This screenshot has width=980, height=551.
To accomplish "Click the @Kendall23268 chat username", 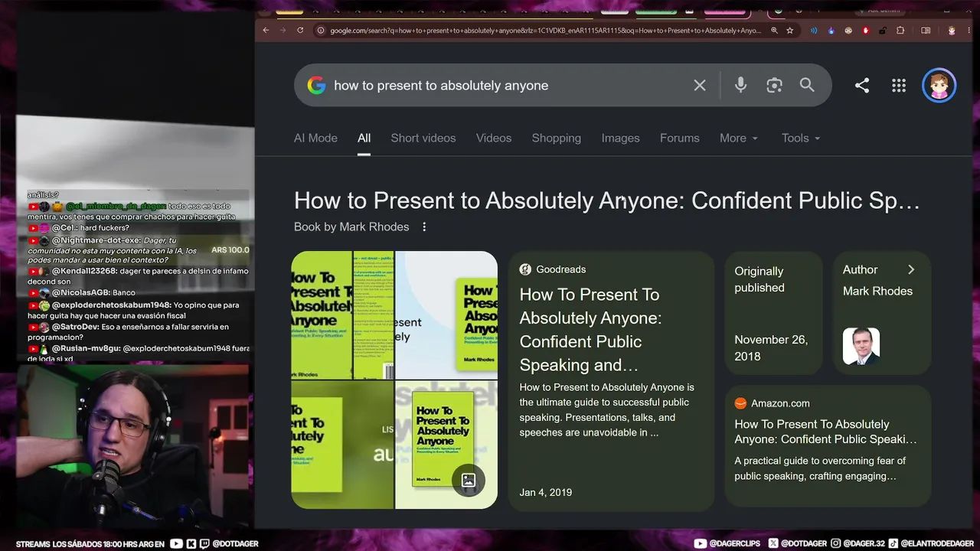I will (84, 272).
